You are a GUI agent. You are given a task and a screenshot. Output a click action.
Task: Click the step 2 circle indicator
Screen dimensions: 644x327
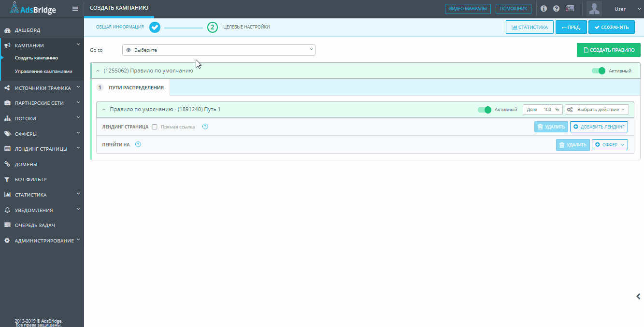(213, 27)
